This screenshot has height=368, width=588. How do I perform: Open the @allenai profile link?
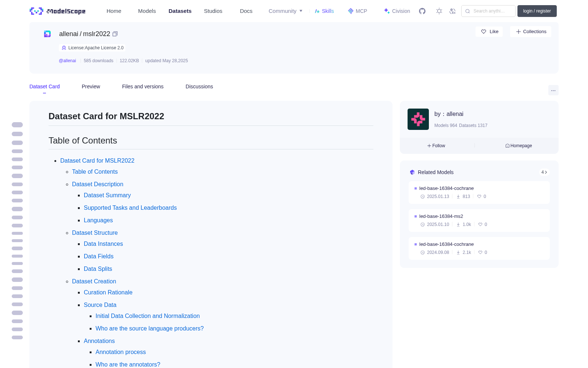tap(67, 61)
